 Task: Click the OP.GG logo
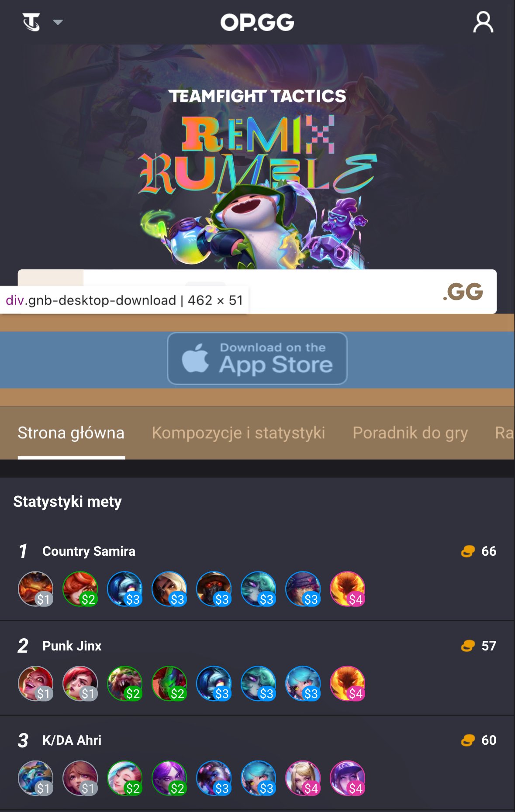[257, 22]
